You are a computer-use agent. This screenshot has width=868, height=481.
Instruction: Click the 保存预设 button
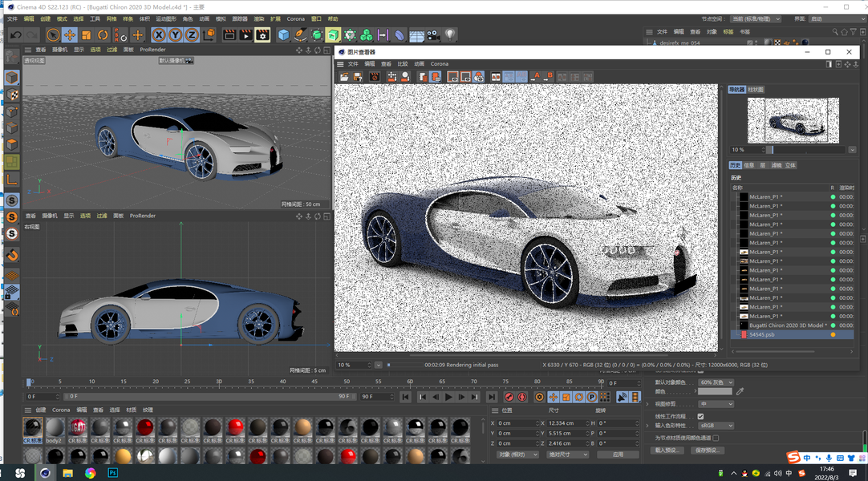[706, 451]
